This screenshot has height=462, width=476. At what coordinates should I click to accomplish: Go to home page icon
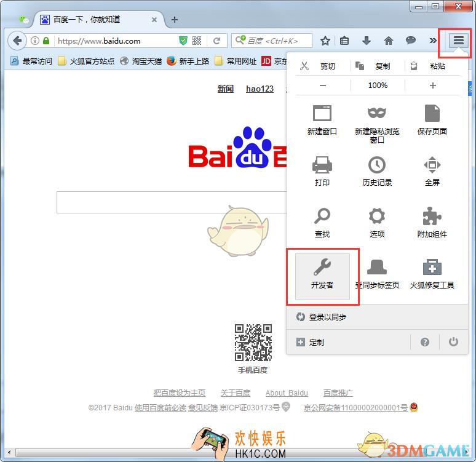(389, 41)
